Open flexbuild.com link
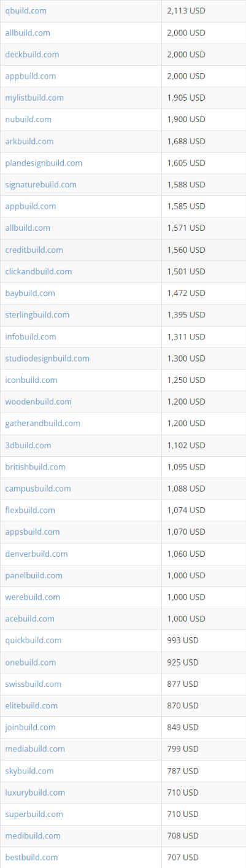 (x=30, y=510)
